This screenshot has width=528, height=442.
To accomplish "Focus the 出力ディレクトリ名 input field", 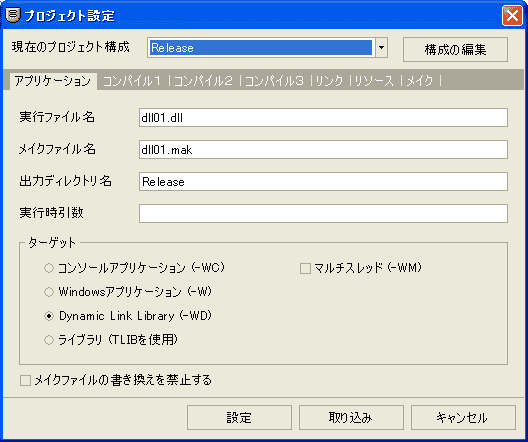I will pyautogui.click(x=323, y=181).
